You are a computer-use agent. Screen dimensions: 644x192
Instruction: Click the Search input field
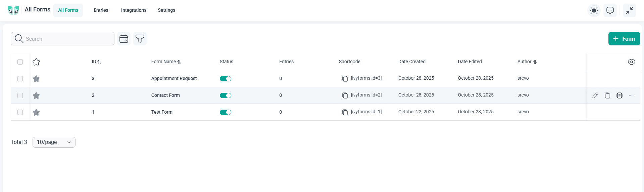67,39
